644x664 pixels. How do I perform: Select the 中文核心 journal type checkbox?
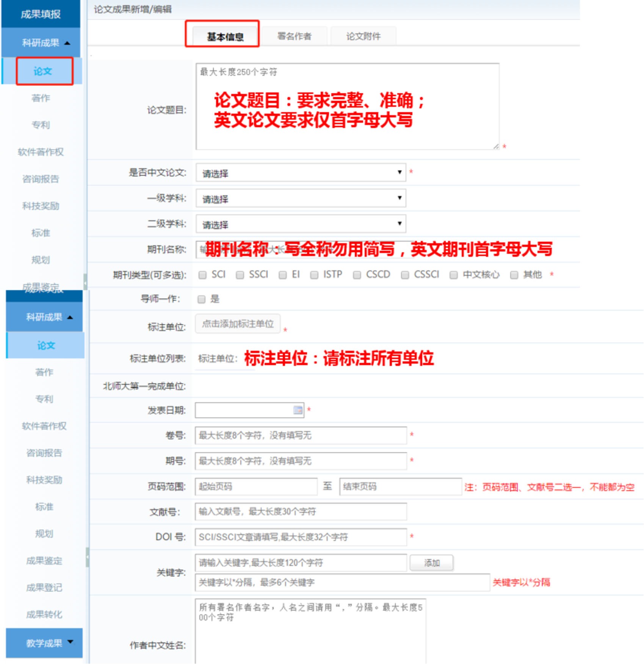[x=453, y=275]
